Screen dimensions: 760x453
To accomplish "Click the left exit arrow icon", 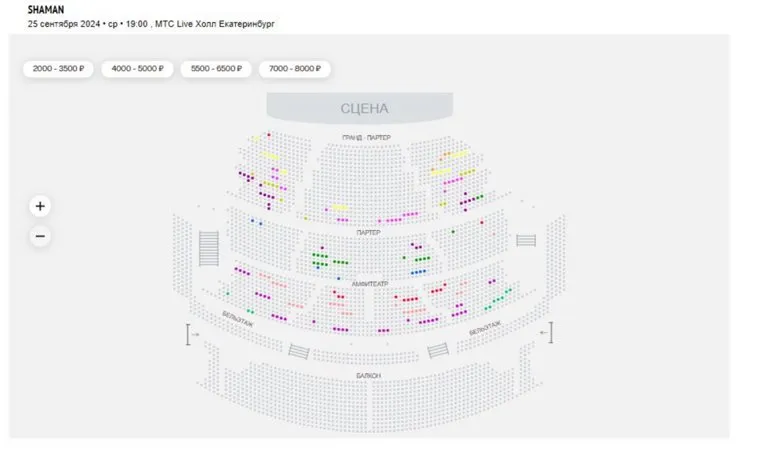I will (191, 334).
